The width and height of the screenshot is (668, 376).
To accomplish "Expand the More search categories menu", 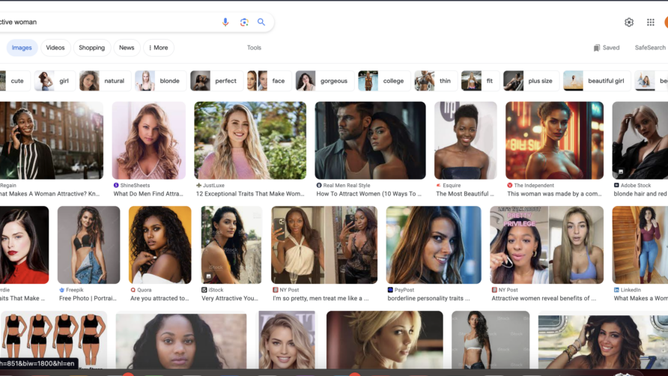I will tap(158, 48).
